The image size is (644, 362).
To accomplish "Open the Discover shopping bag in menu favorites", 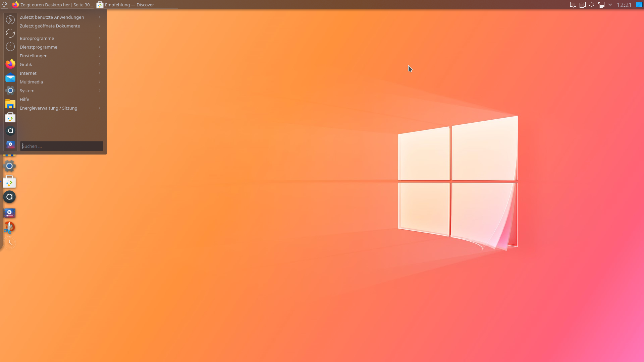I will 10,118.
